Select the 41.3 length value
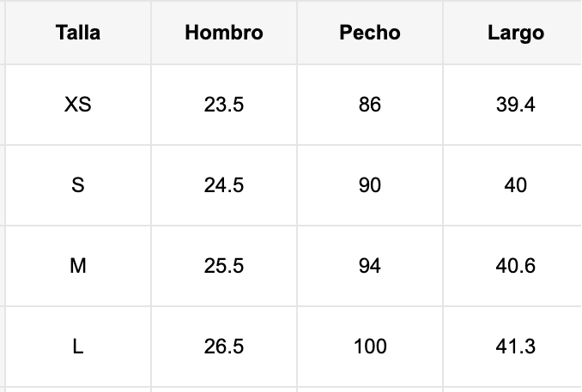 [x=516, y=347]
